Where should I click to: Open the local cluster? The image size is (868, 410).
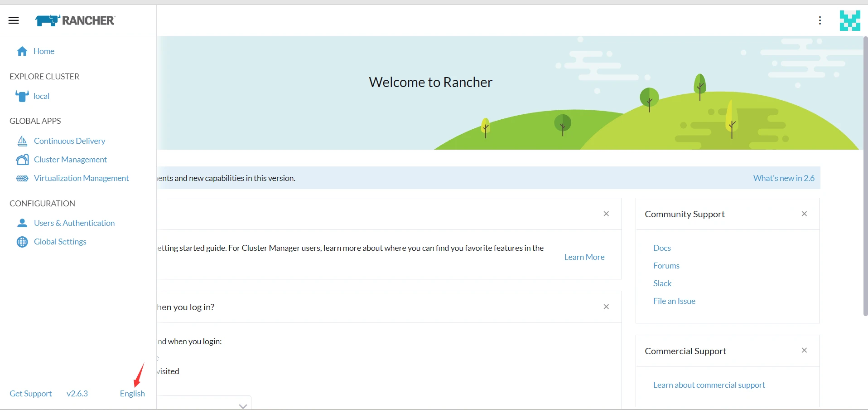(41, 96)
